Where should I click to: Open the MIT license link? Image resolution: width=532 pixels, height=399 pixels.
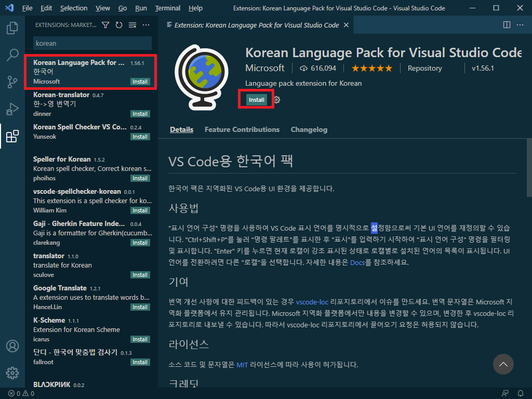point(242,365)
